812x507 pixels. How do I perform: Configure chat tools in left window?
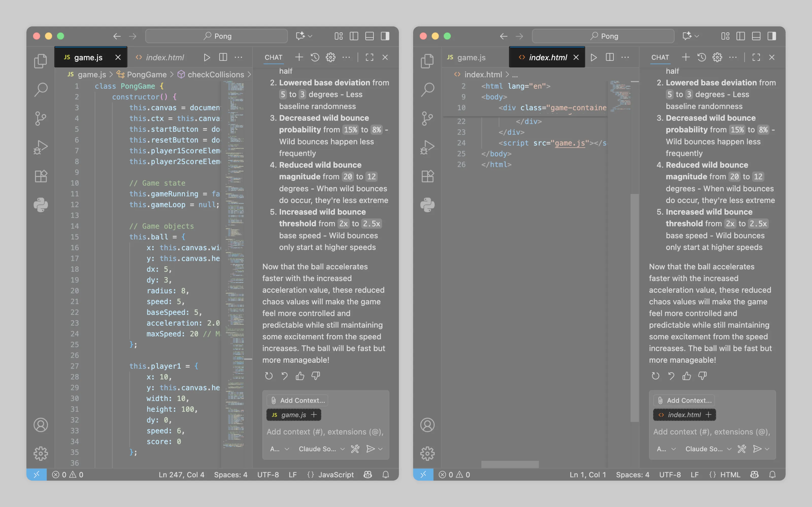pyautogui.click(x=355, y=449)
